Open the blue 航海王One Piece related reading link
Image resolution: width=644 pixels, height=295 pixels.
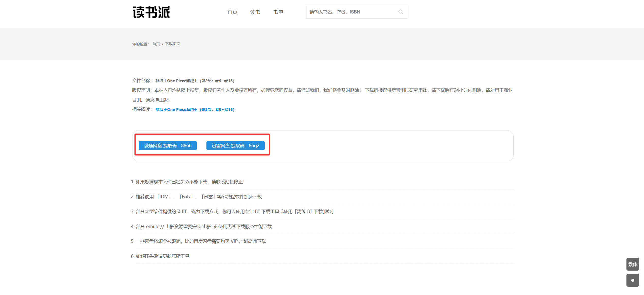195,110
